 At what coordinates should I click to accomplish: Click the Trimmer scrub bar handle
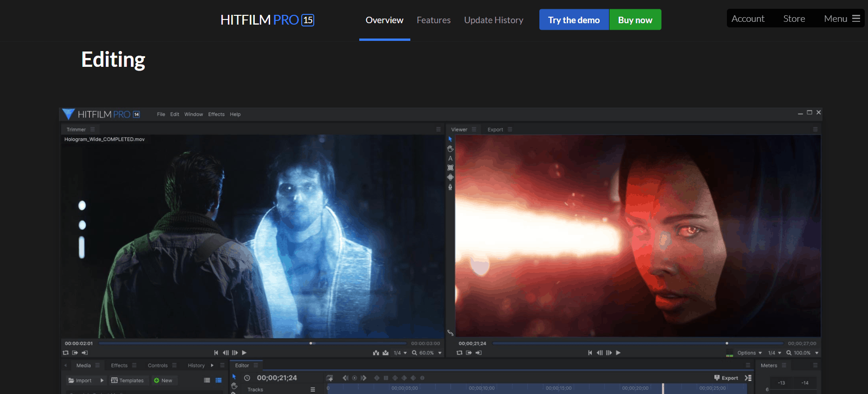pyautogui.click(x=311, y=343)
